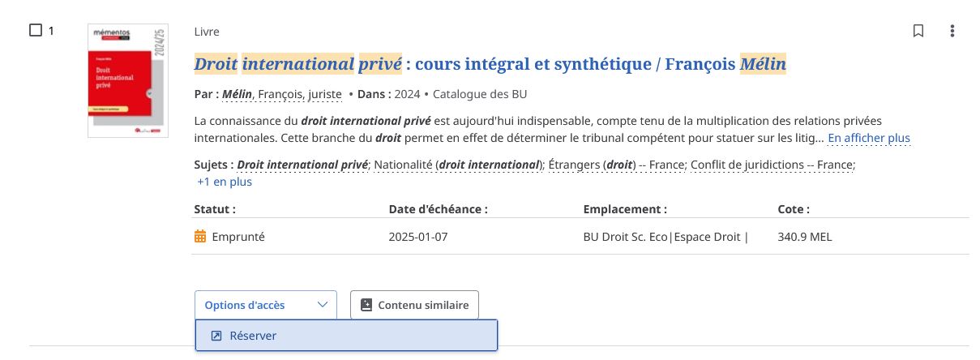The height and width of the screenshot is (360, 980).
Task: Show more subjects via +1 en plus
Action: coord(225,182)
